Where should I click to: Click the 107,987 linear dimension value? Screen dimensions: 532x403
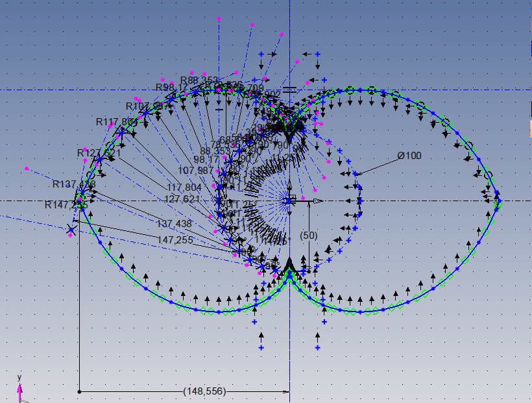(196, 171)
